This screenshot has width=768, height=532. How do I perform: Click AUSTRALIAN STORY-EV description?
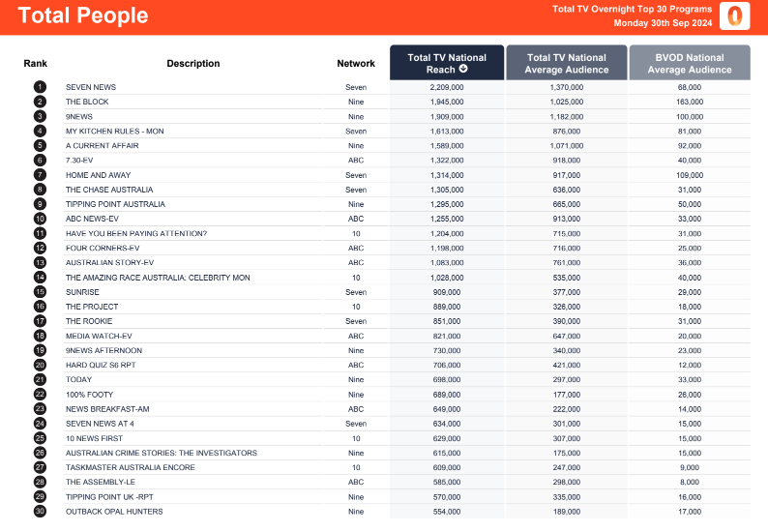click(x=109, y=262)
